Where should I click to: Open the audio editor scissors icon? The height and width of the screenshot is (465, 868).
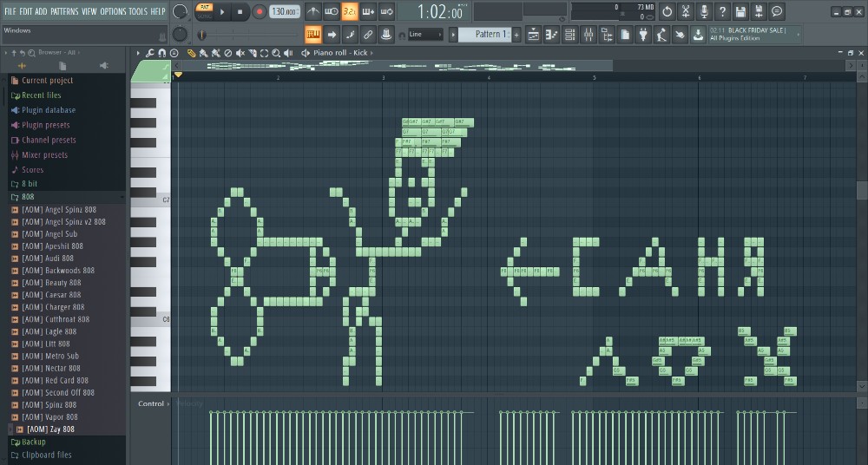[686, 11]
